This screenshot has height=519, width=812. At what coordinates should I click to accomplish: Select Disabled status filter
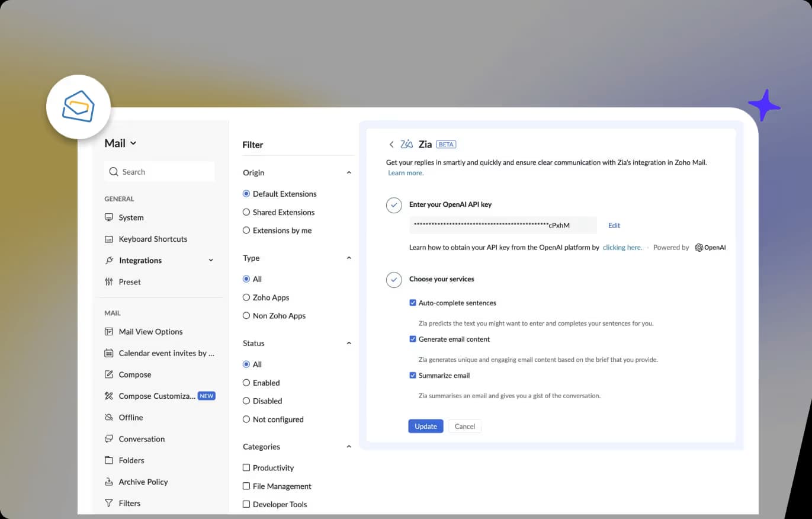246,401
